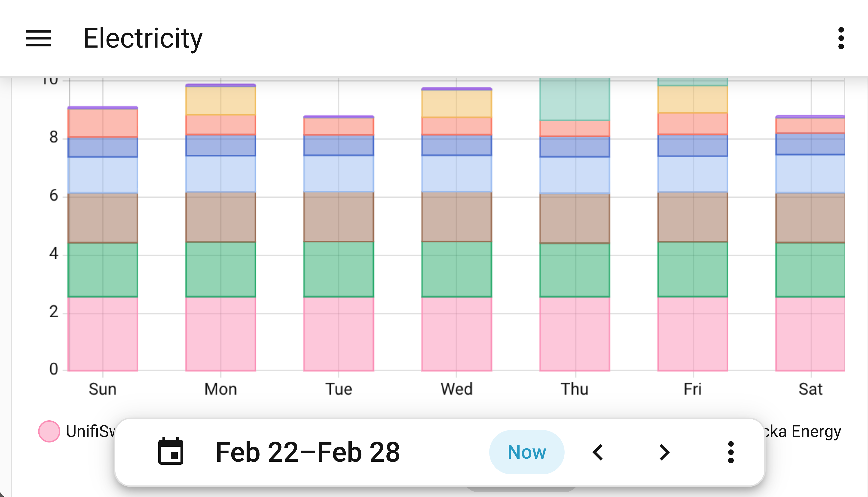Open the Feb 22–Feb 28 date range picker

(x=307, y=452)
